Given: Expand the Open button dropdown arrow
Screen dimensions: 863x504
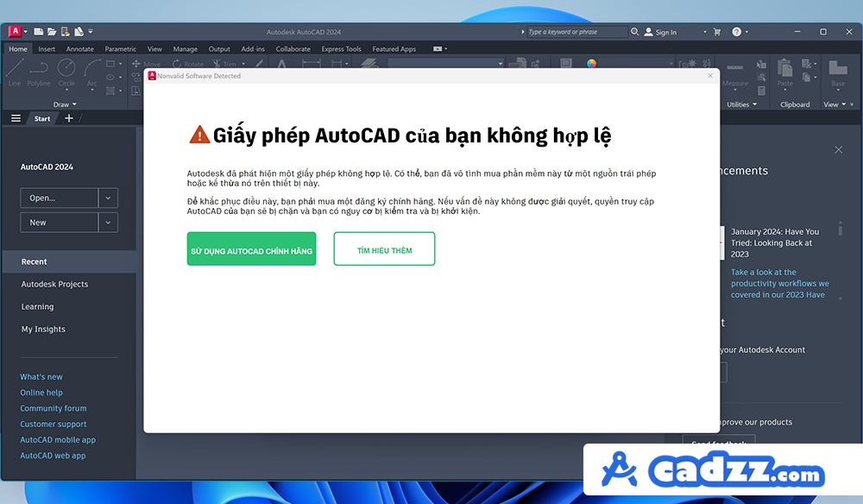Looking at the screenshot, I should point(108,198).
